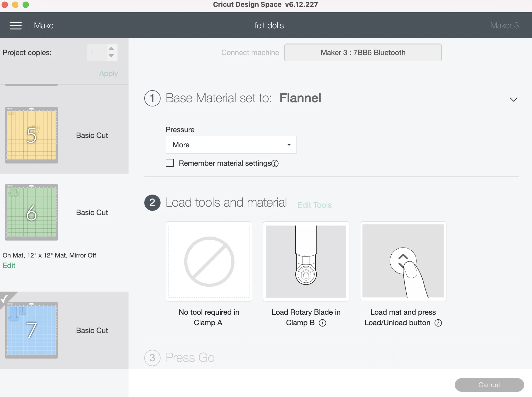The height and width of the screenshot is (397, 532).
Task: Click Connect machine label
Action: [x=250, y=52]
